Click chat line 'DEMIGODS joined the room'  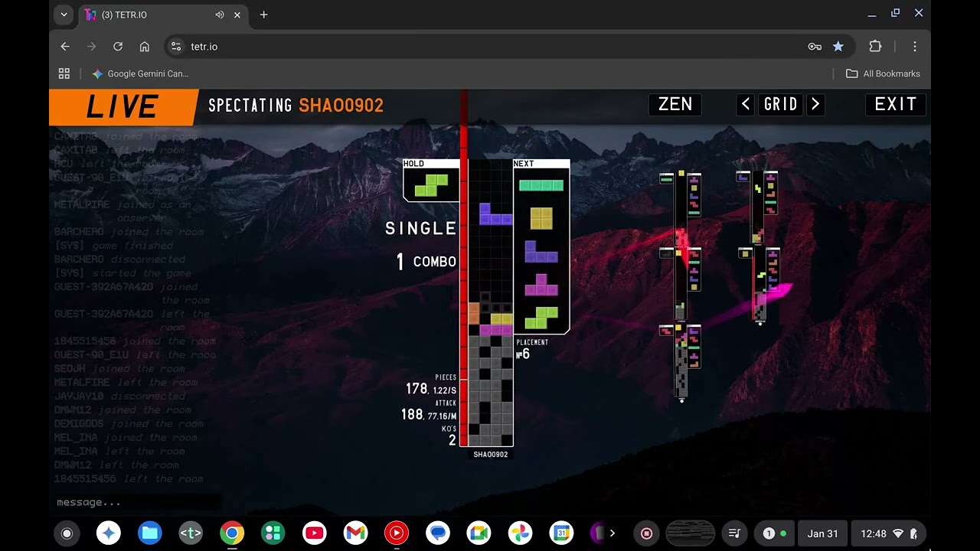[x=129, y=424]
